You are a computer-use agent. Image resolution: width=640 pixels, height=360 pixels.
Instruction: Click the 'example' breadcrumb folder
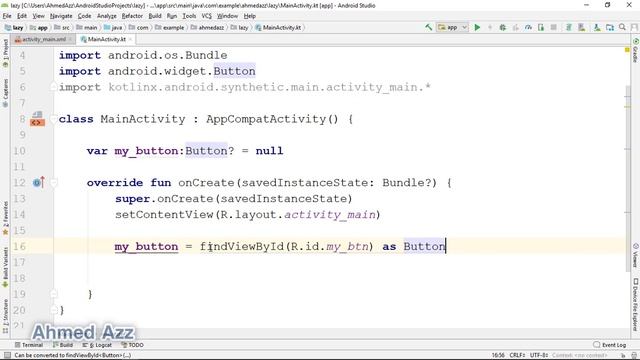(170, 27)
